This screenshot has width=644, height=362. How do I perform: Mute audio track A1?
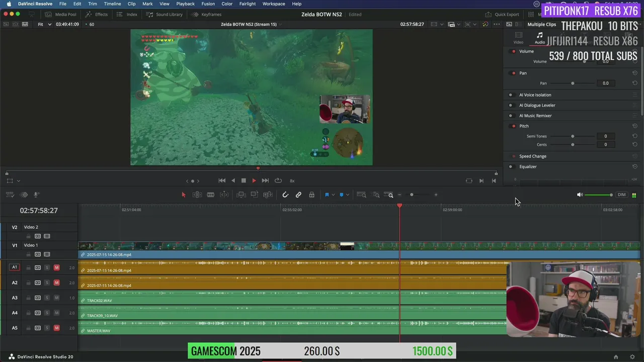point(56,267)
